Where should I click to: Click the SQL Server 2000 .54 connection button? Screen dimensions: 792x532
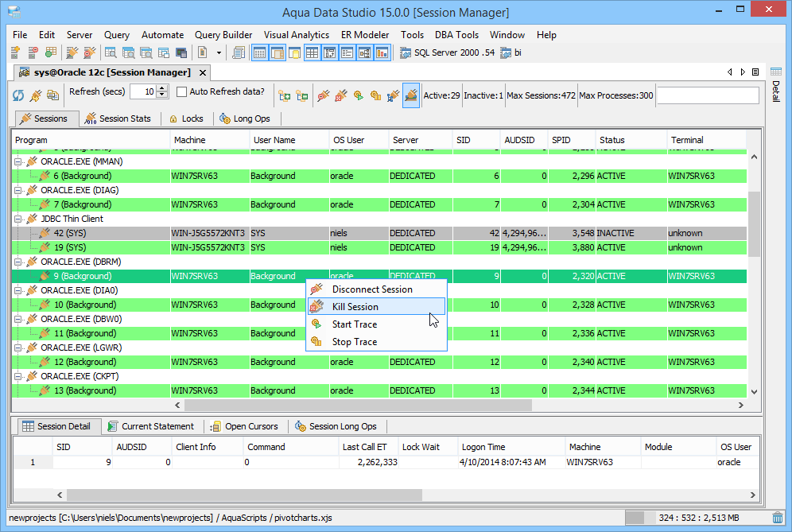(448, 52)
